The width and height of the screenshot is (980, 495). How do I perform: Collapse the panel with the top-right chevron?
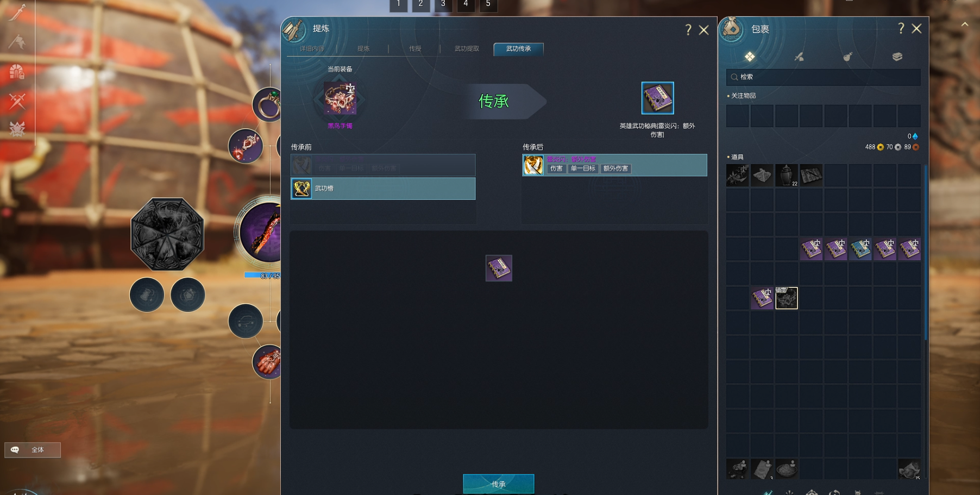(x=965, y=24)
